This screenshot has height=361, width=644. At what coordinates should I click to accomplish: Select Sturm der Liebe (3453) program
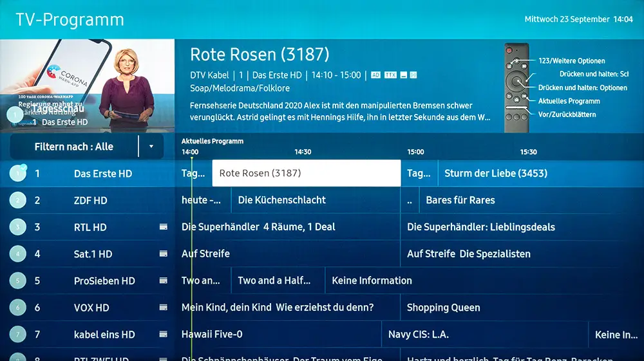click(x=541, y=173)
